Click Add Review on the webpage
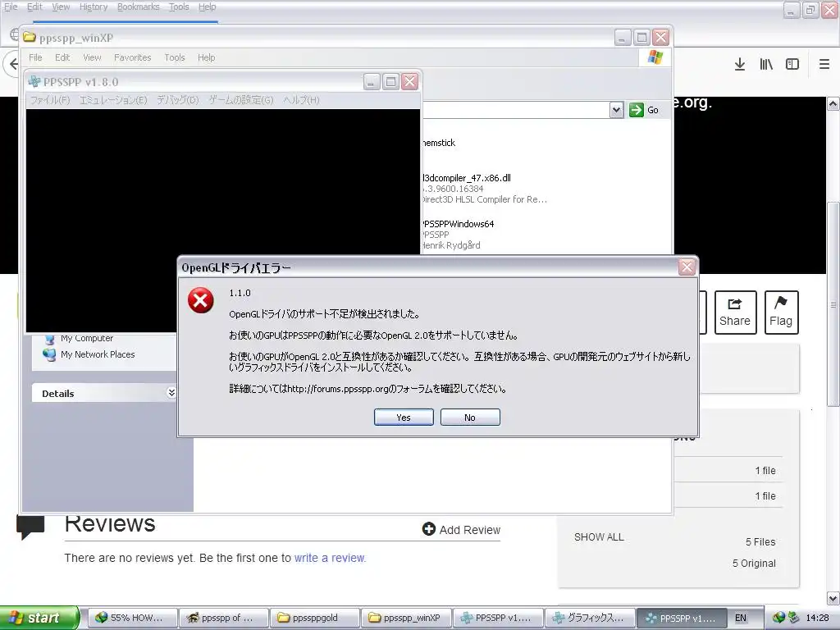 (461, 529)
